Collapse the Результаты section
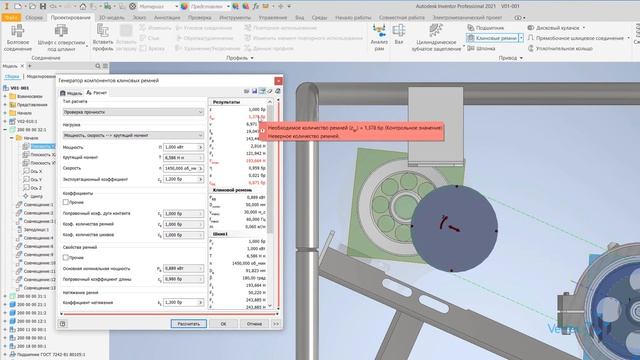The image size is (640, 360). coord(270,102)
